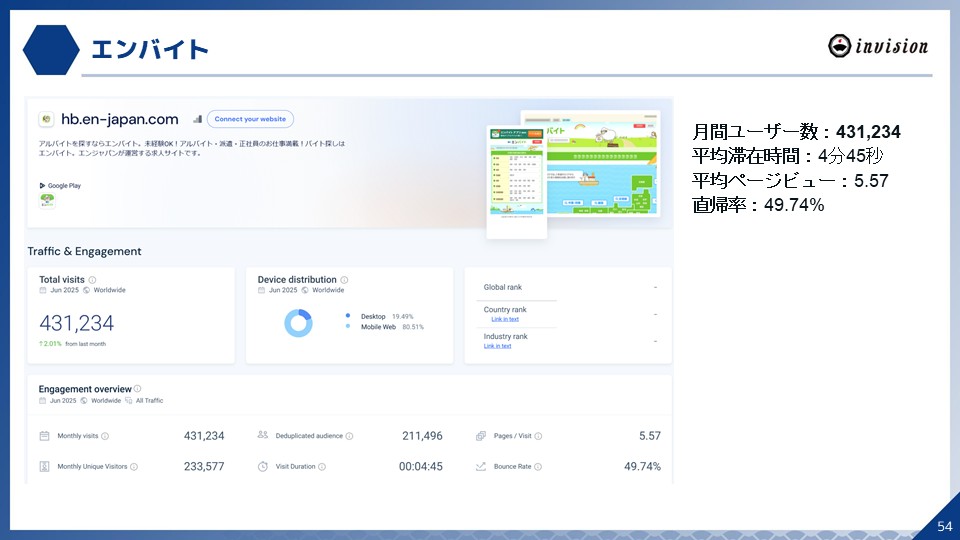
Task: Click the hb.en-japan.com site favicon
Action: click(x=46, y=119)
